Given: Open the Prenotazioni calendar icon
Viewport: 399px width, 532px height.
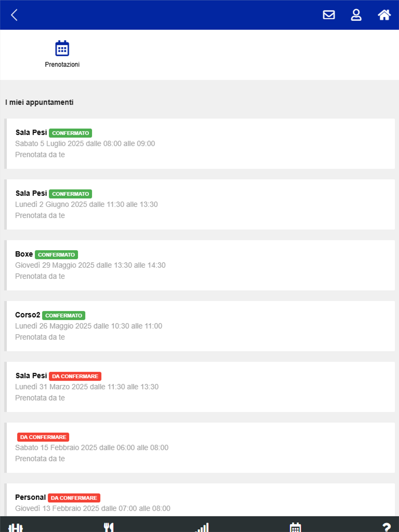Looking at the screenshot, I should [62, 48].
